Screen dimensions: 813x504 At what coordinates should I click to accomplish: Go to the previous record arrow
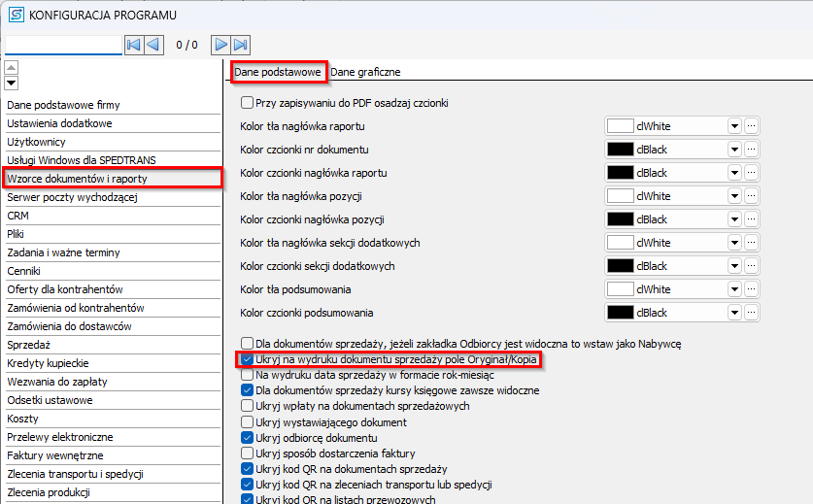(153, 45)
